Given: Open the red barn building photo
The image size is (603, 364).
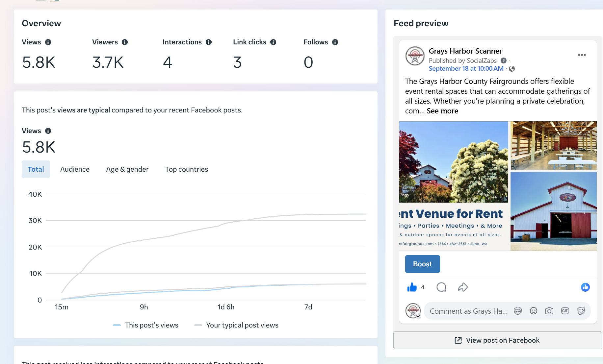Looking at the screenshot, I should (554, 211).
